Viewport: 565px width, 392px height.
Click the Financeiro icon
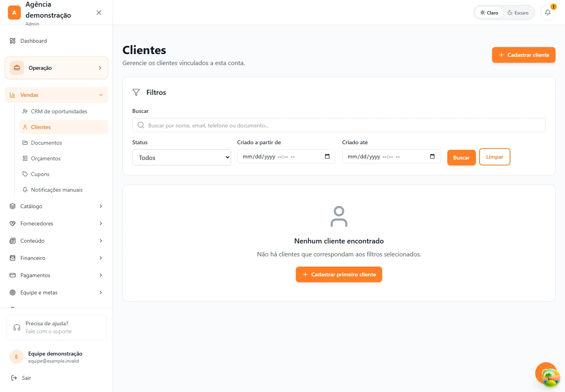[13, 258]
